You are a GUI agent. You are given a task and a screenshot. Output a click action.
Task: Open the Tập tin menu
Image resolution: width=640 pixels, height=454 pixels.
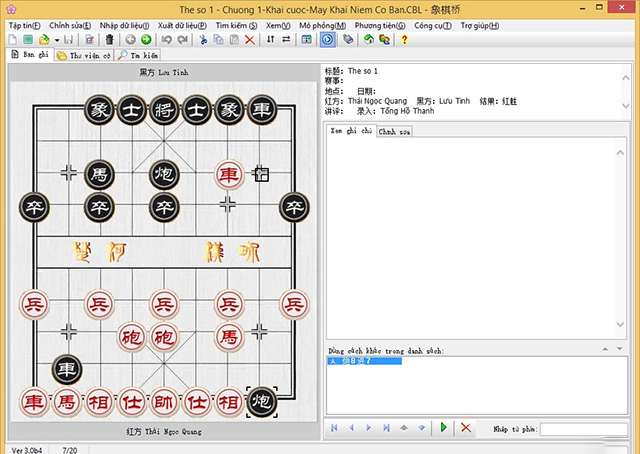(x=25, y=23)
